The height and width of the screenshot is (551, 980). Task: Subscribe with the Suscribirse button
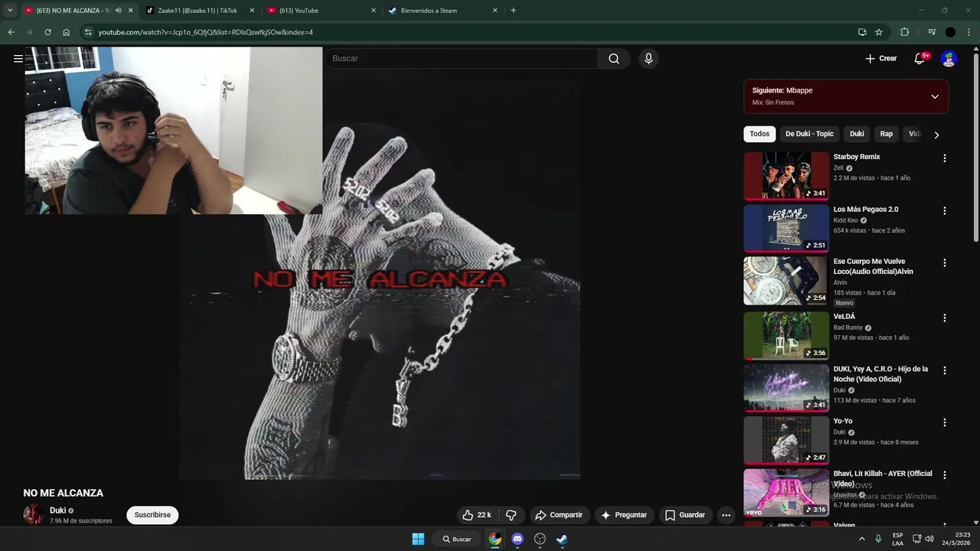click(x=152, y=515)
